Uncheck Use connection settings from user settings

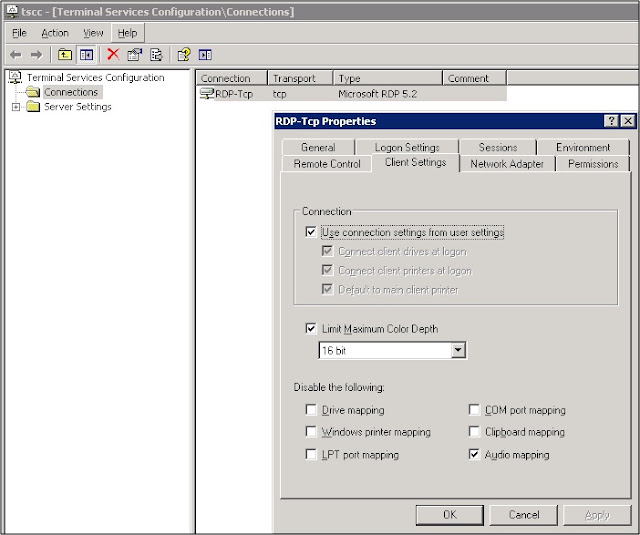tap(311, 232)
